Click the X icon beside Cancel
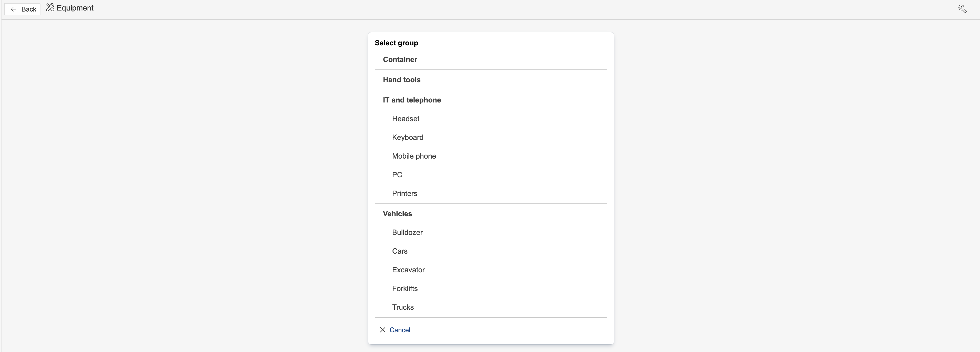Image resolution: width=980 pixels, height=352 pixels. [x=382, y=330]
